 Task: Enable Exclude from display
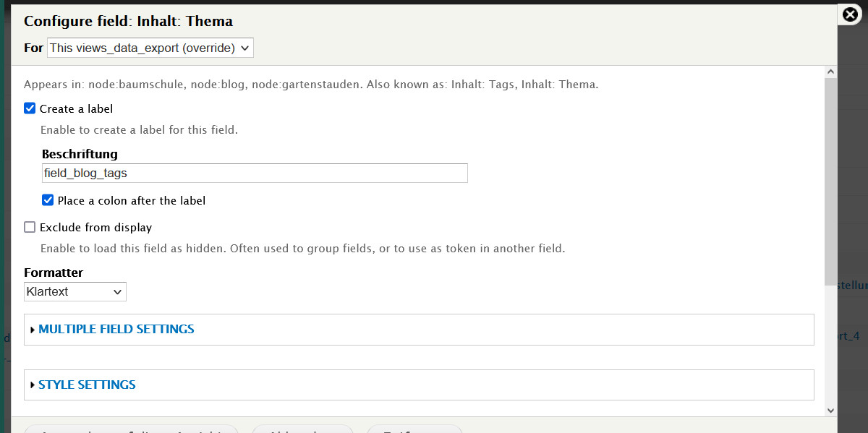click(30, 227)
